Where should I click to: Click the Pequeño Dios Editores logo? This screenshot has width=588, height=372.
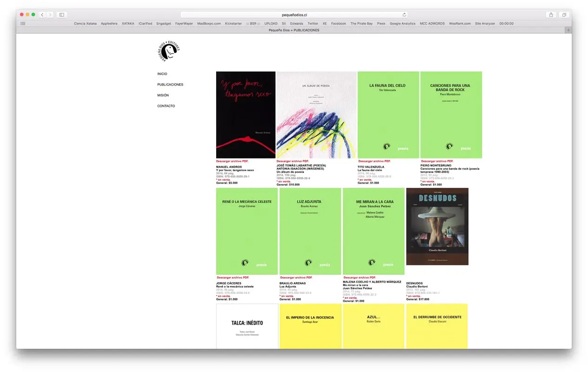point(168,51)
